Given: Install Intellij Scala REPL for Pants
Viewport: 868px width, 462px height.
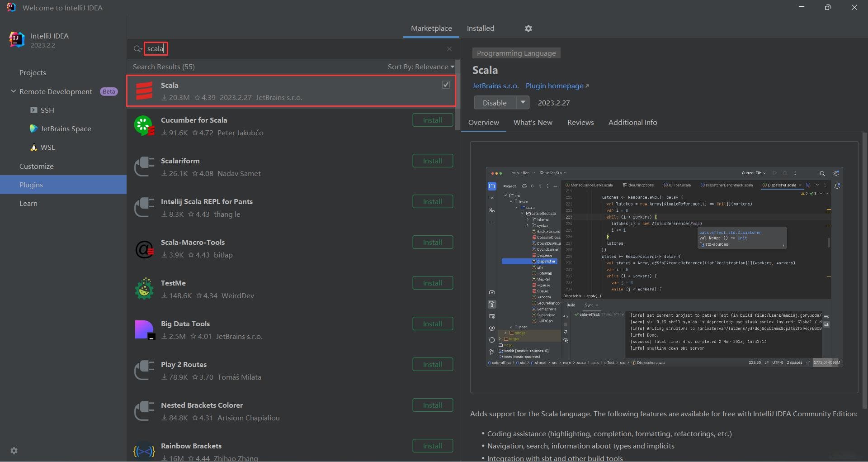Looking at the screenshot, I should coord(433,201).
